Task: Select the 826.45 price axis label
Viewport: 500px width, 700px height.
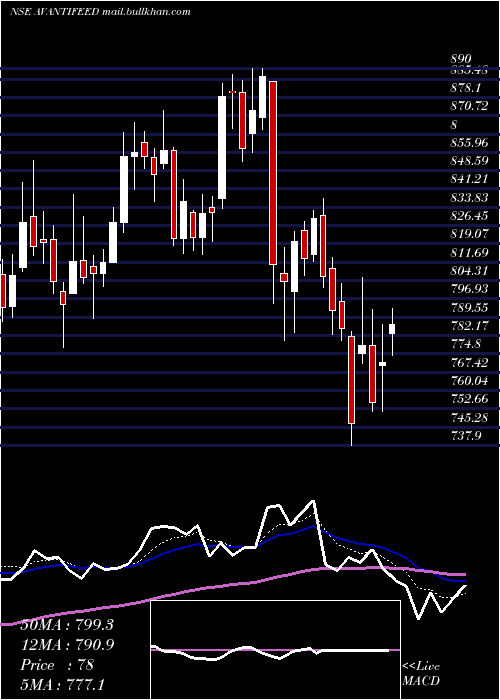Action: (469, 216)
